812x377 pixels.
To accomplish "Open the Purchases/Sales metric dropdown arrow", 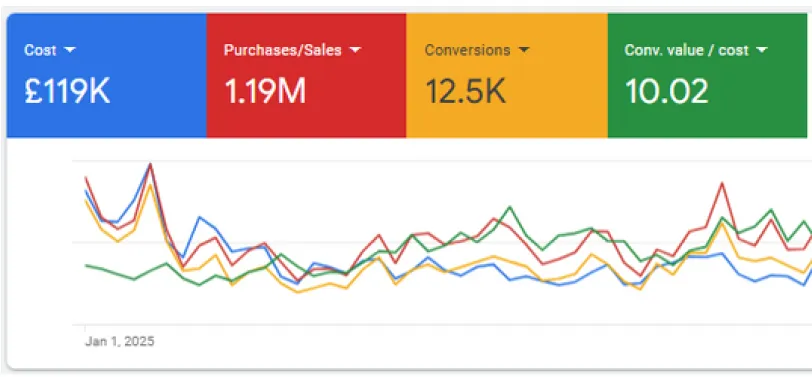I will pos(355,50).
